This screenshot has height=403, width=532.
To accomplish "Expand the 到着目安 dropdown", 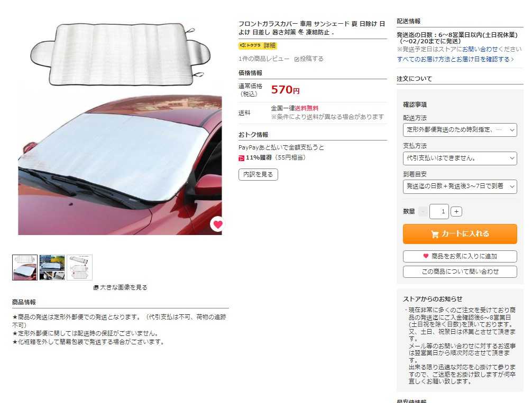I will 460,186.
